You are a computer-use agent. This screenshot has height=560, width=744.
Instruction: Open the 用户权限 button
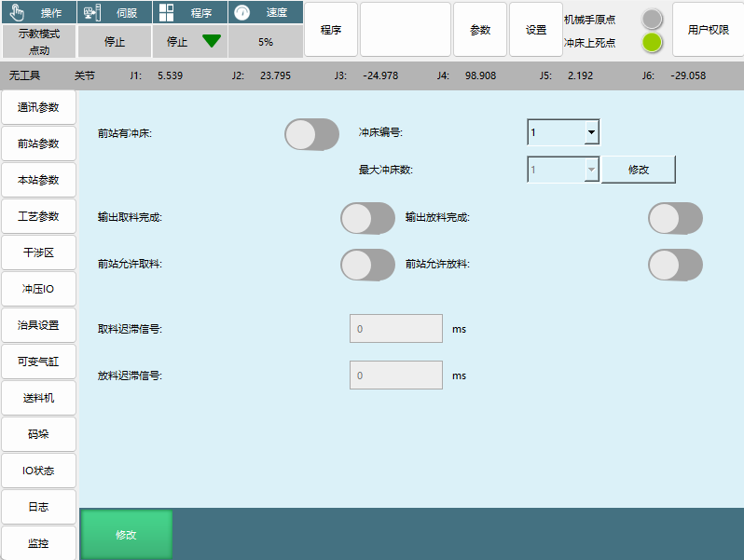pos(708,30)
